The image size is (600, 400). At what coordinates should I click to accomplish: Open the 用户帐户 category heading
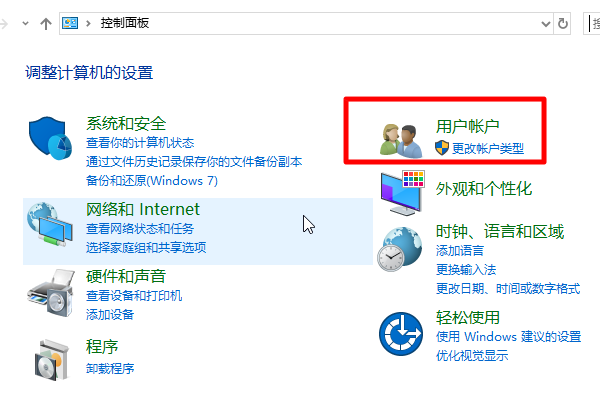tap(468, 126)
